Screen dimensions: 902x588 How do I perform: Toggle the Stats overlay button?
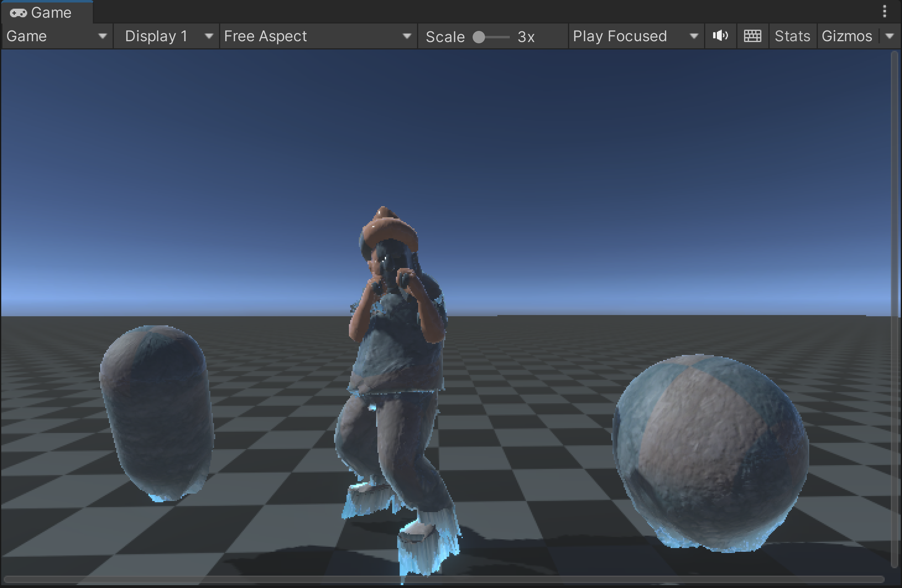[x=792, y=36]
